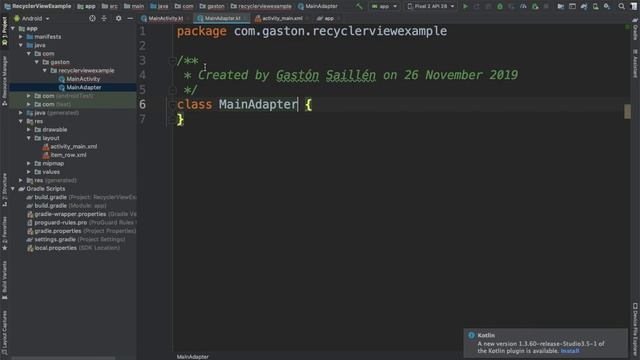This screenshot has width=640, height=360.
Task: Expand the drawable folder
Action: point(29,130)
